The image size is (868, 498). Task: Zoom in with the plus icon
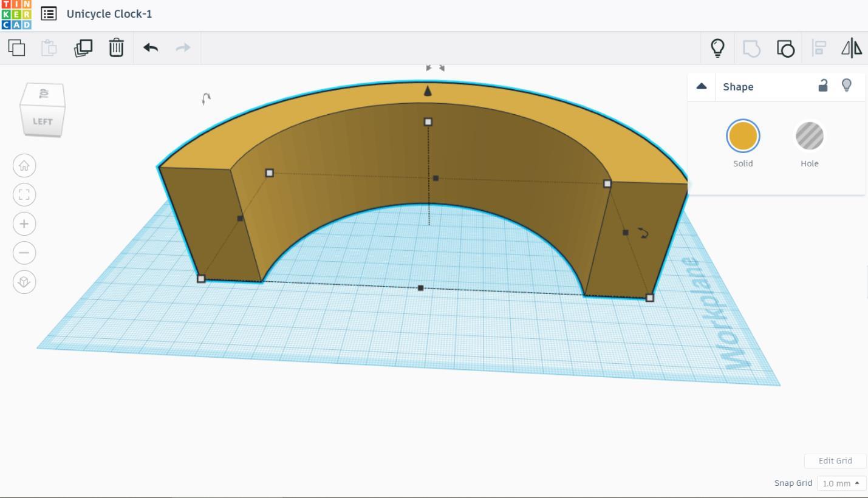click(x=24, y=223)
